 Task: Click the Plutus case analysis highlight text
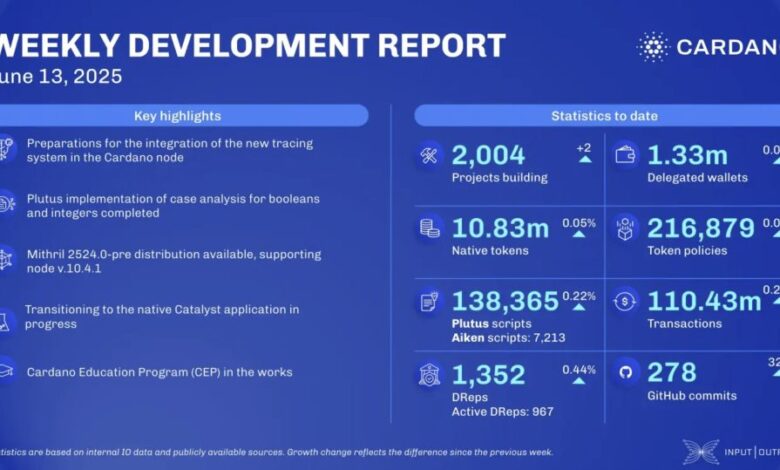tap(173, 206)
